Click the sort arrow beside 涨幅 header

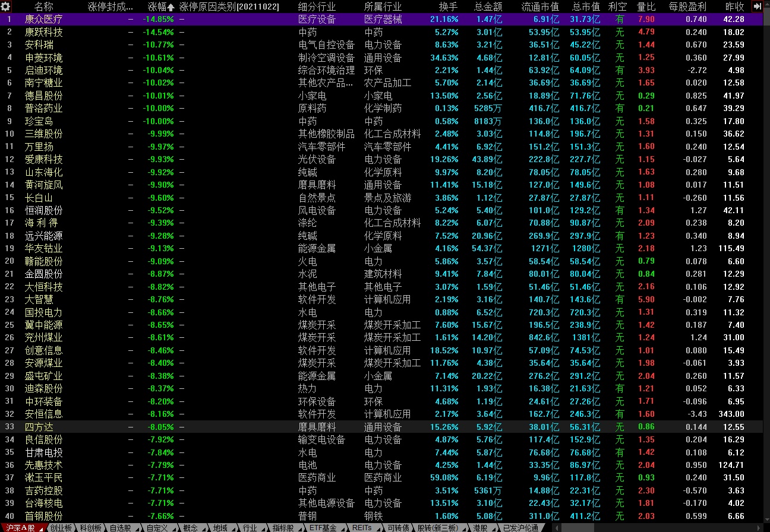172,7
